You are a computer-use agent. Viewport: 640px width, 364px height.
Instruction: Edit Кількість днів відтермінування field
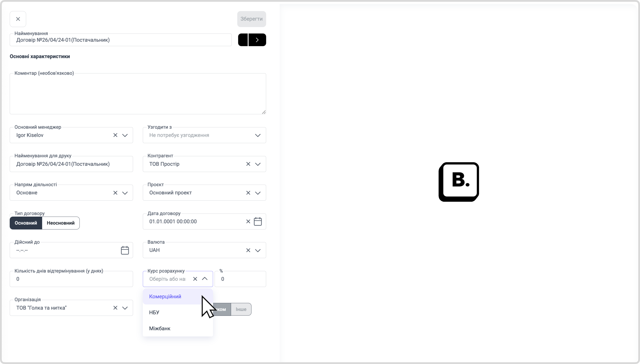(x=71, y=279)
